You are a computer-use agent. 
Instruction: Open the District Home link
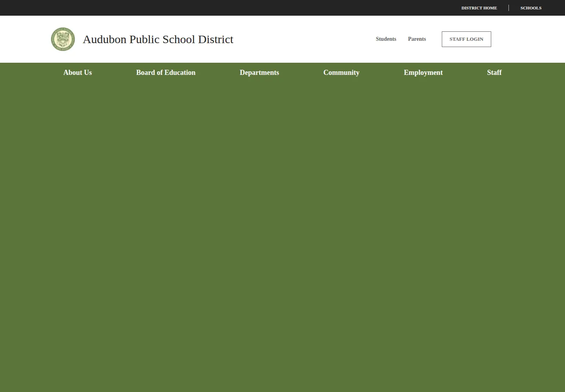(479, 8)
